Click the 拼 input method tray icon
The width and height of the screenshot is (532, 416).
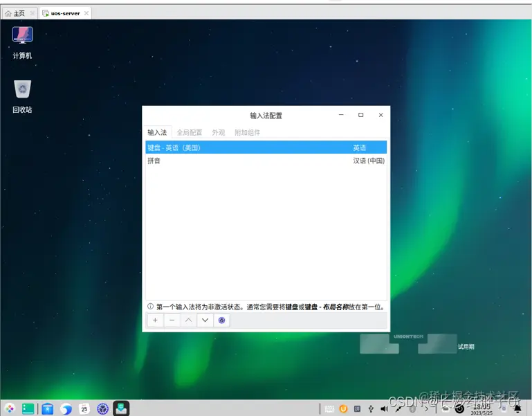point(357,409)
